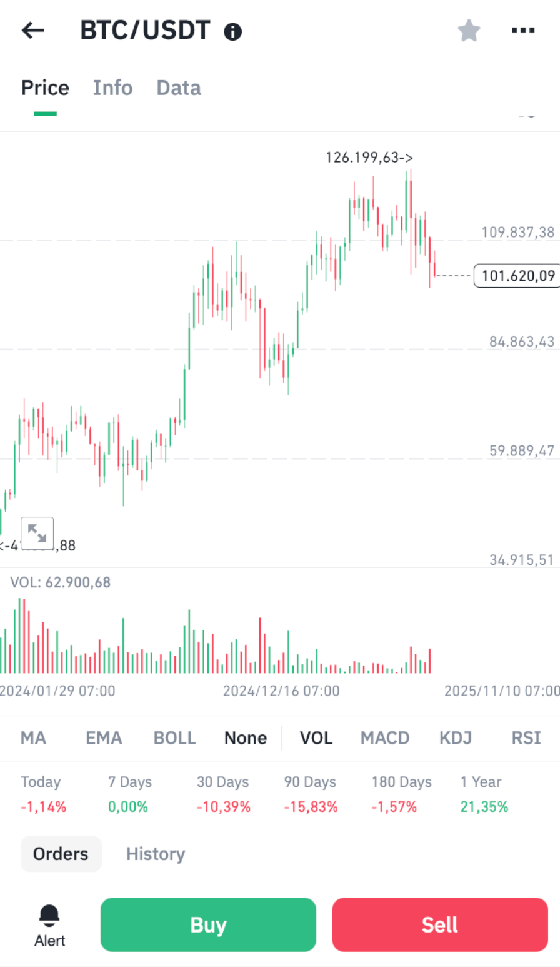Open the History section
This screenshot has width=560, height=967.
(156, 854)
